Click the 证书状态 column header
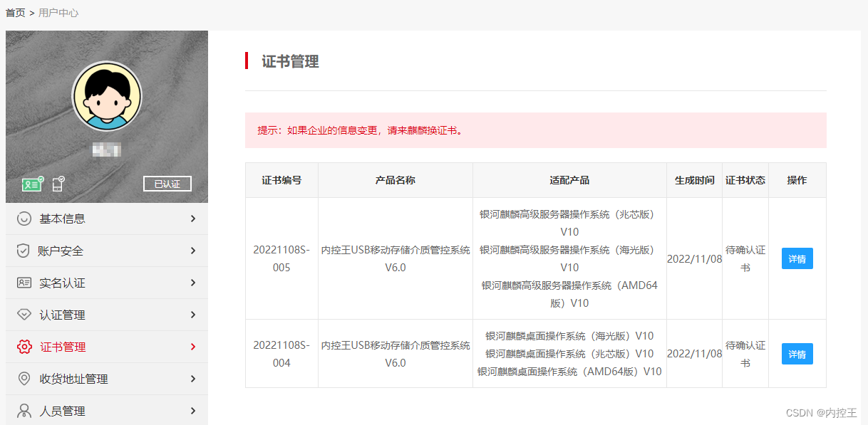 pos(745,180)
